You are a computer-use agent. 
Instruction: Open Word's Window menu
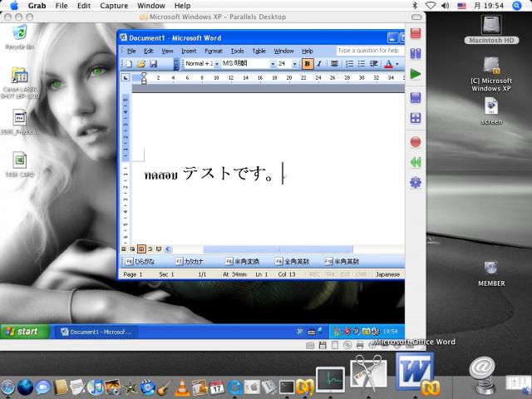(x=283, y=51)
